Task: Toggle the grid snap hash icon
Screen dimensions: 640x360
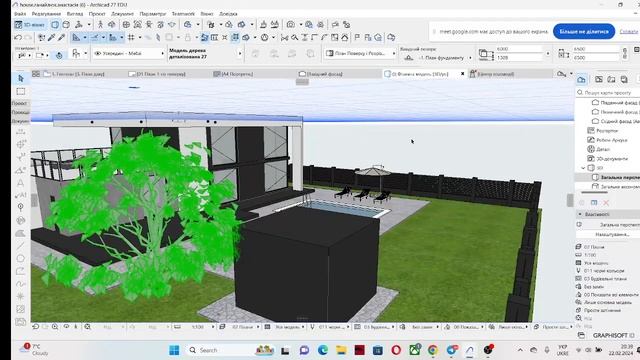Action: point(131,38)
